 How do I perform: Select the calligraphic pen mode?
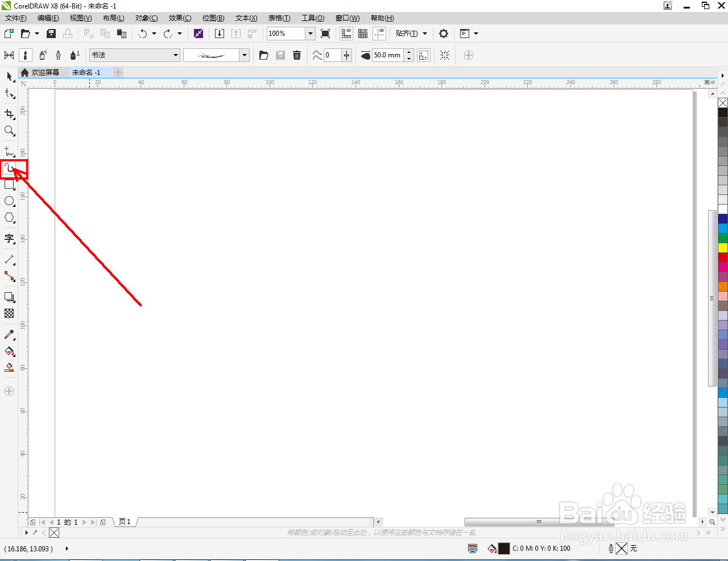(58, 55)
